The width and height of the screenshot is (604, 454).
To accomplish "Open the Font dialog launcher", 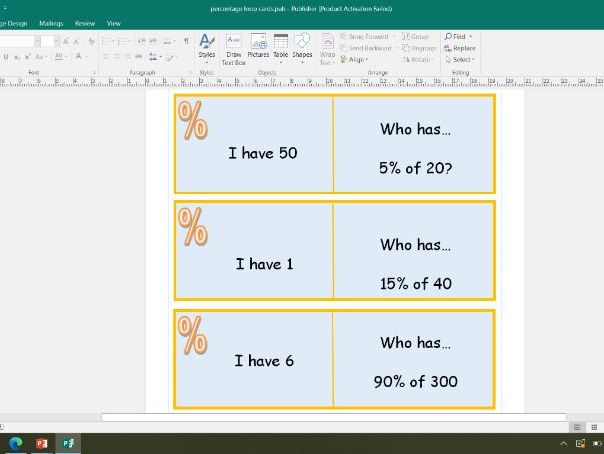I will [94, 73].
